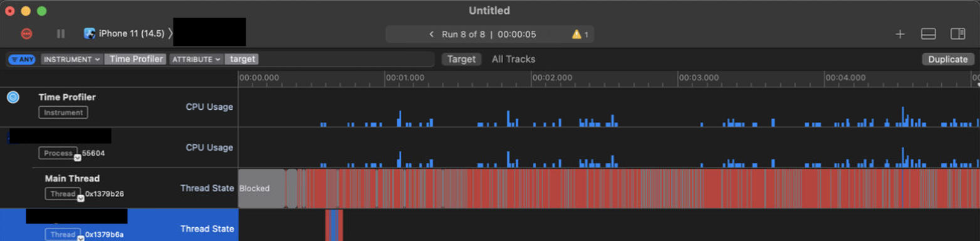Toggle the ANY filter pill

pos(22,60)
